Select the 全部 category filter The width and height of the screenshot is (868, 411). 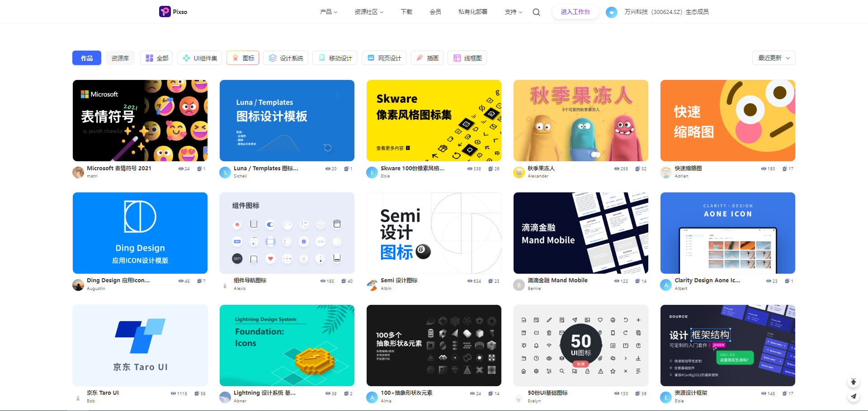[x=156, y=58]
